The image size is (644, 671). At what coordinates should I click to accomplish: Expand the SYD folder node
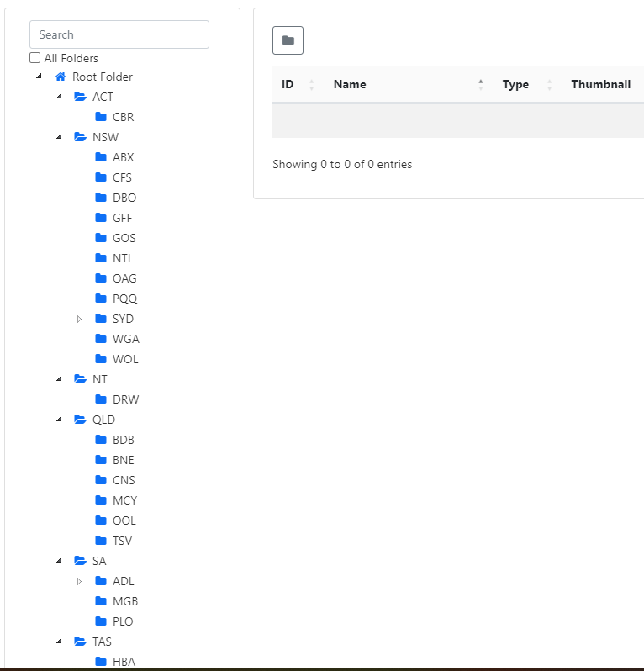click(x=79, y=319)
